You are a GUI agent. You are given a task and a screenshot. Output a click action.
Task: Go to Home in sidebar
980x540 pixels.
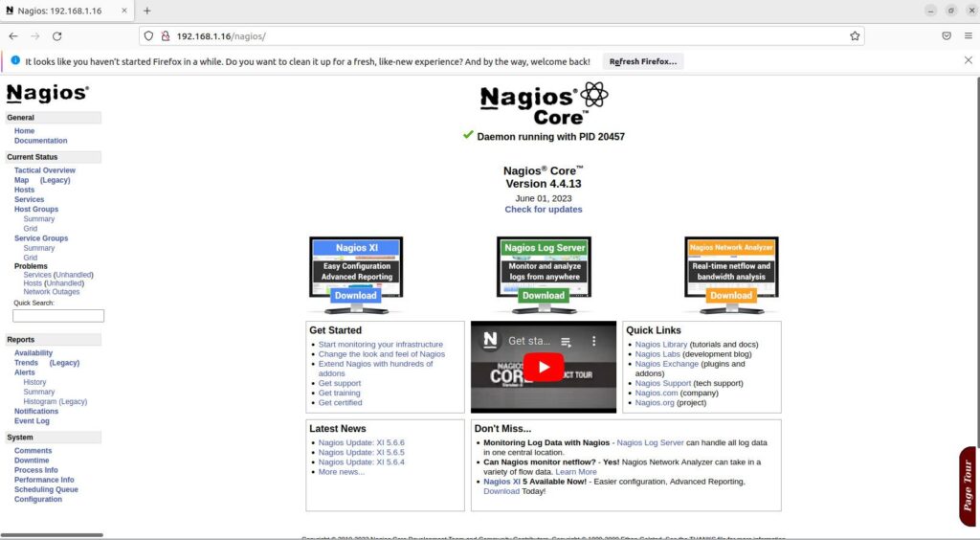tap(24, 130)
